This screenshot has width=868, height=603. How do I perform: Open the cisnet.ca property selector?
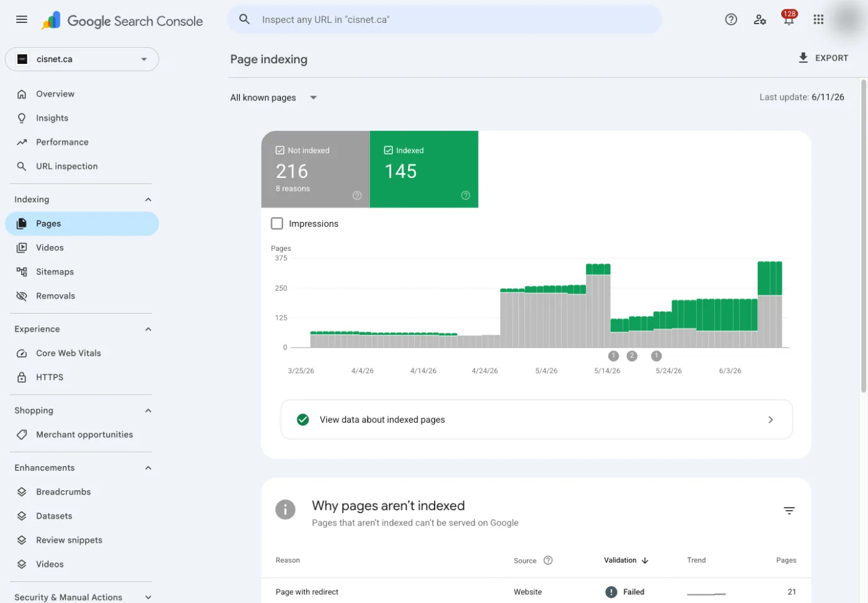click(82, 59)
